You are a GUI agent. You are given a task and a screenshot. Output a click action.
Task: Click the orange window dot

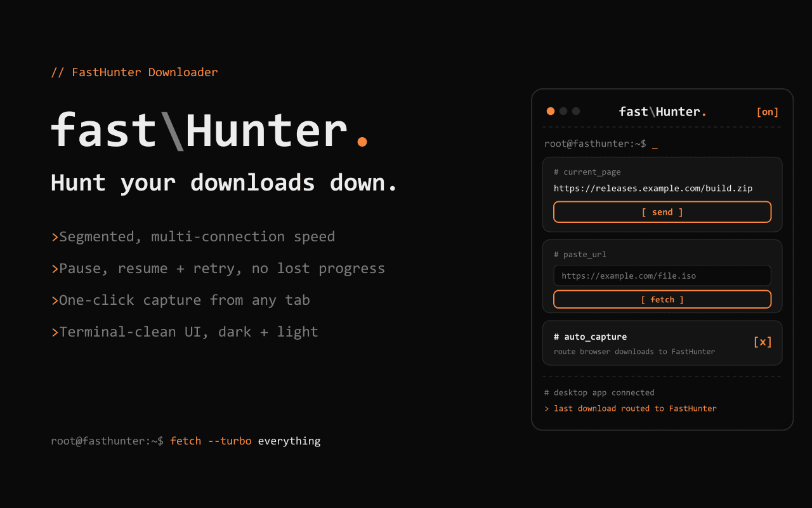click(551, 111)
